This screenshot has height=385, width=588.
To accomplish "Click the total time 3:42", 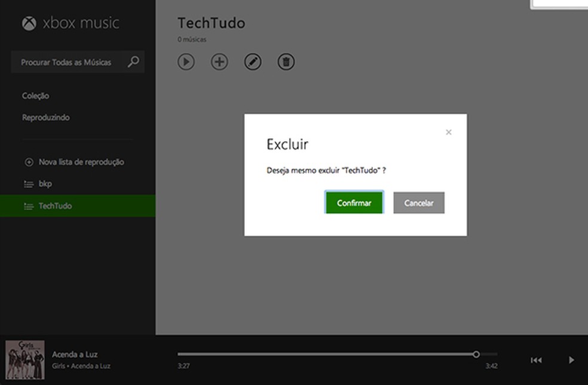I will tap(492, 366).
